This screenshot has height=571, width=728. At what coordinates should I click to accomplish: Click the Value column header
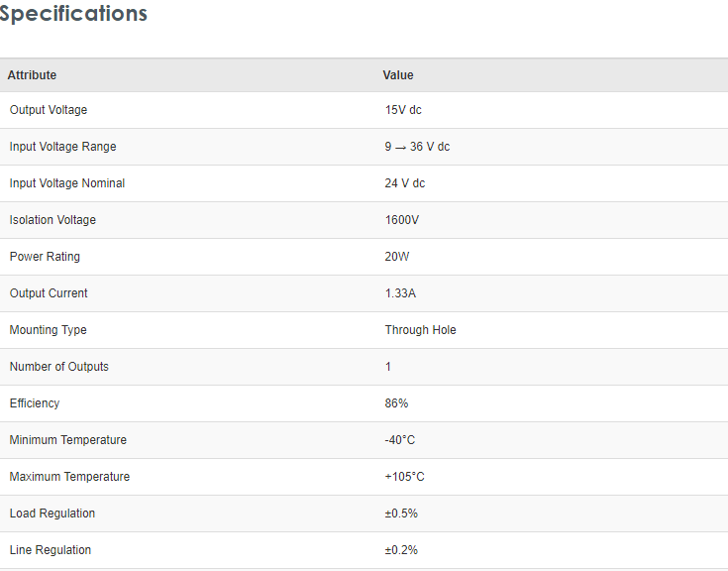398,75
